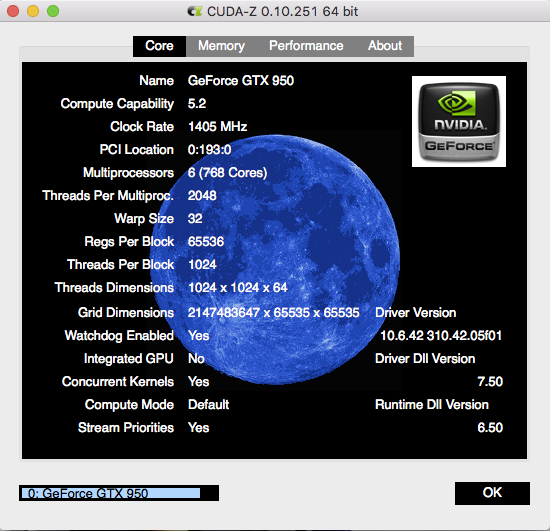
Task: Click the Driver Version label
Action: (x=416, y=313)
